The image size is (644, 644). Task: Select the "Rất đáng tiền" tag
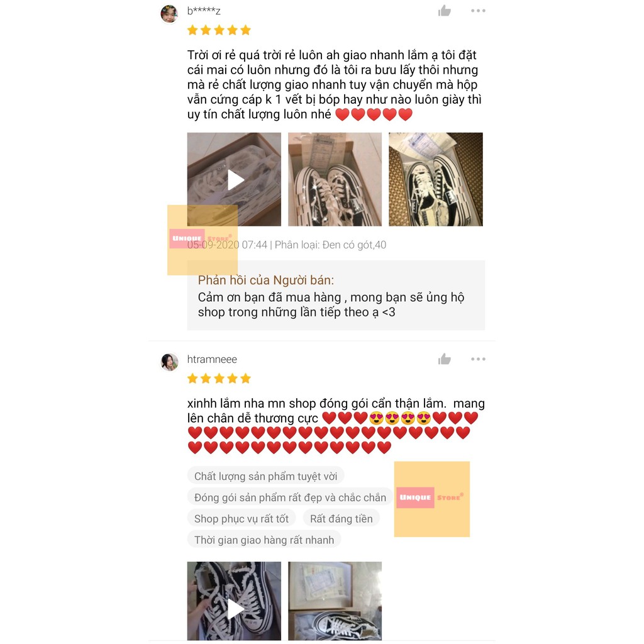(x=341, y=519)
